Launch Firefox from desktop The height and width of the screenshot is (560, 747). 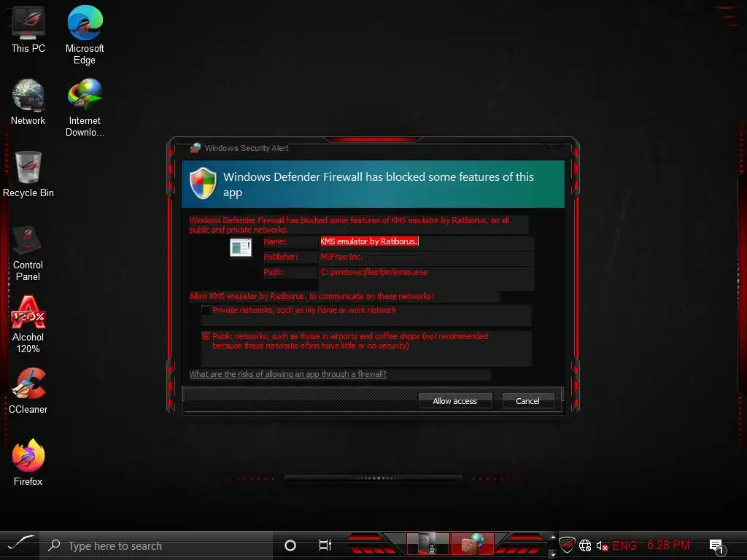coord(28,463)
